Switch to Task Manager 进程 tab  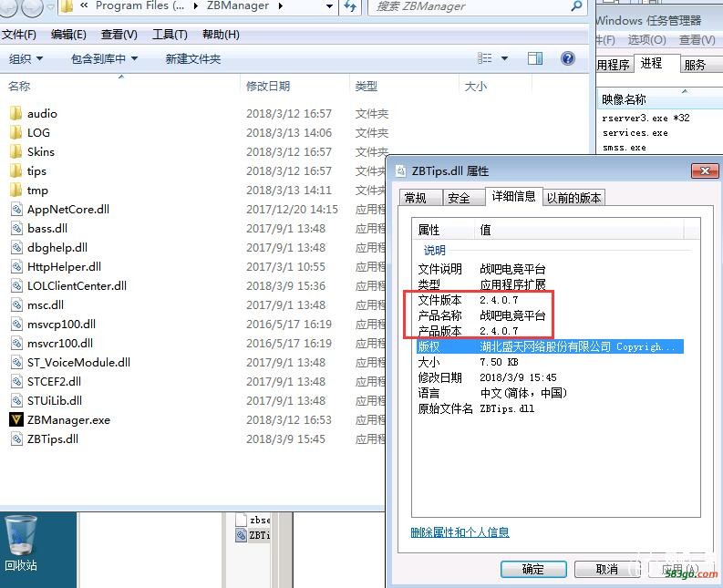click(656, 63)
